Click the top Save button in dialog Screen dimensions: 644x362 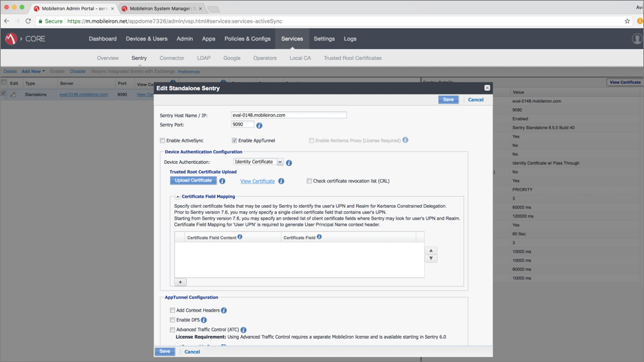[448, 100]
